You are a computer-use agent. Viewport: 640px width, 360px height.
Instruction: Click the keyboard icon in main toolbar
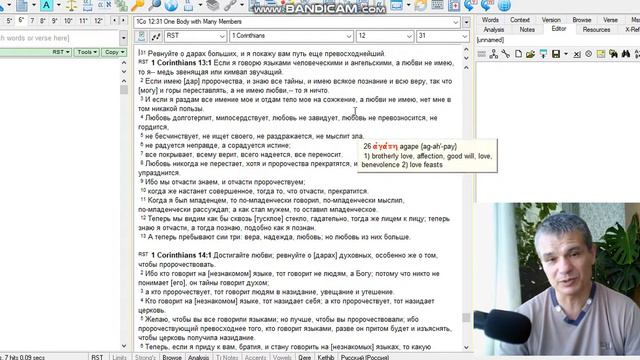[x=437, y=5]
